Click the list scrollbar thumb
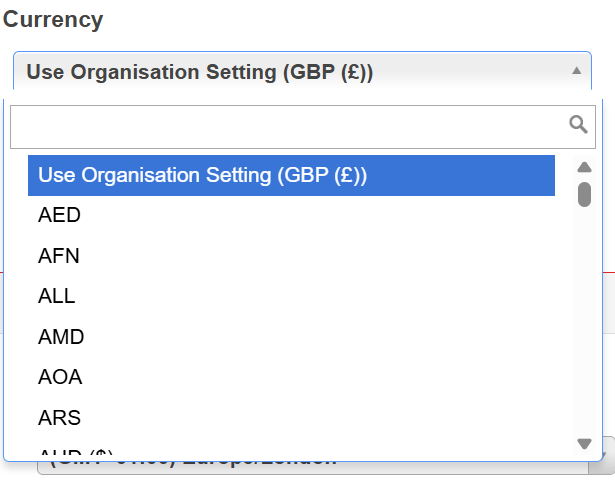The image size is (615, 483). 584,194
